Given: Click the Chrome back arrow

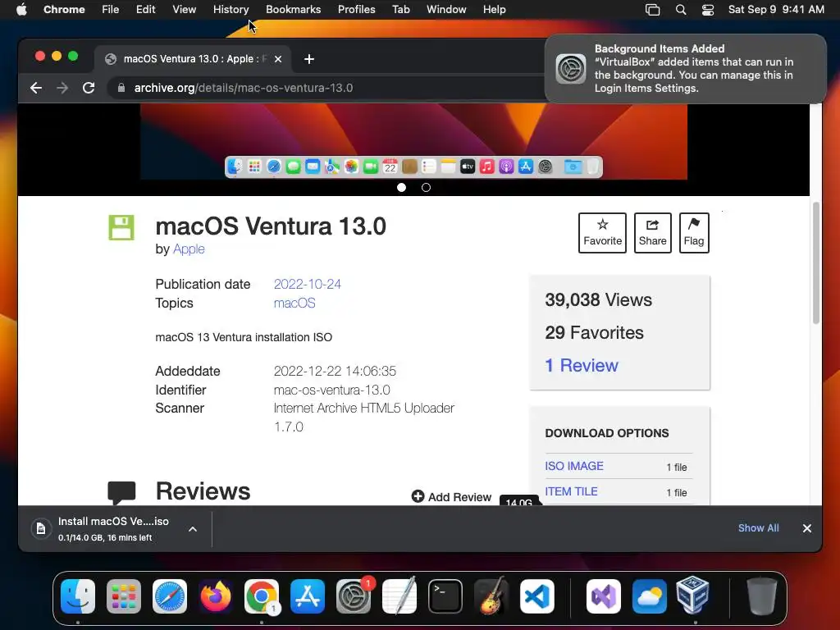Looking at the screenshot, I should coord(36,88).
